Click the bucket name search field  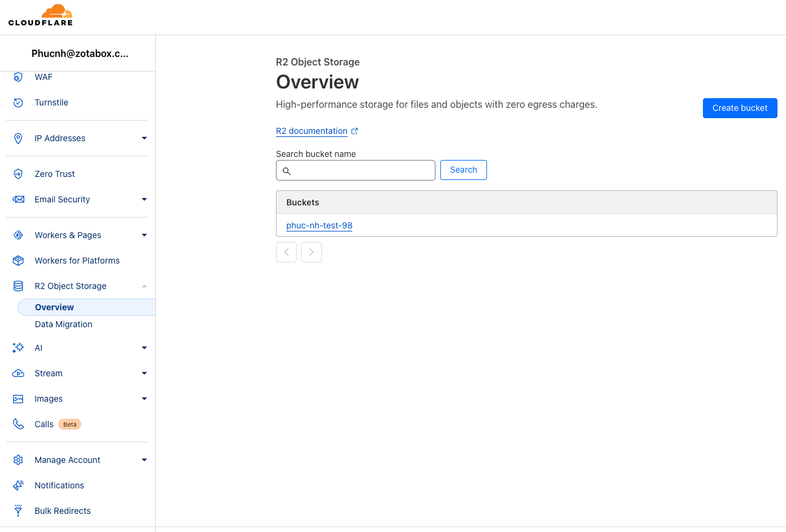pyautogui.click(x=355, y=170)
